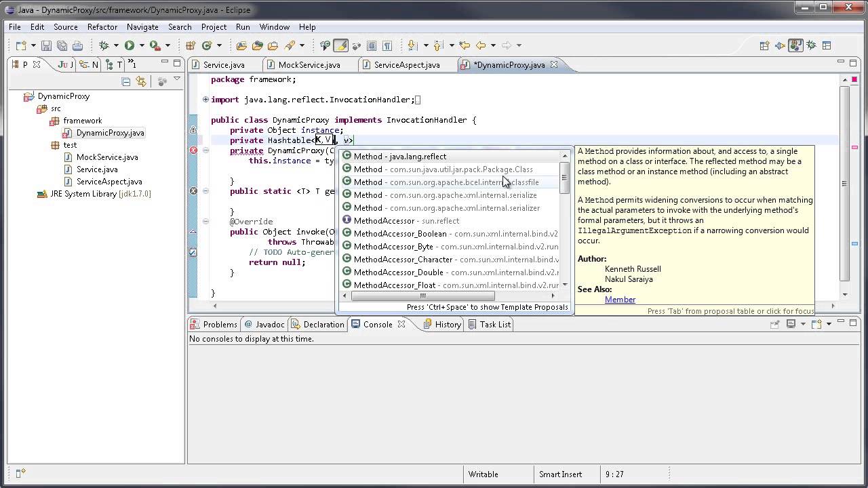
Task: Switch to the Java perspective icon
Action: 795,45
